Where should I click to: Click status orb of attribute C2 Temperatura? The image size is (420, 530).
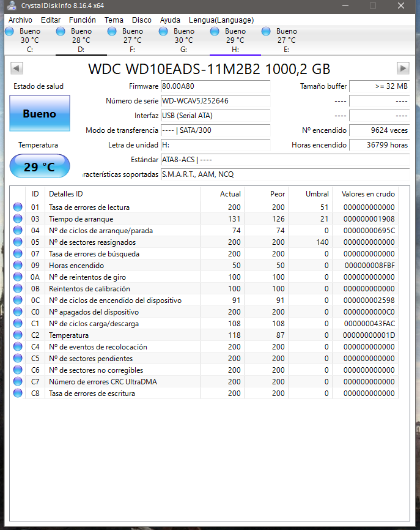click(x=18, y=335)
